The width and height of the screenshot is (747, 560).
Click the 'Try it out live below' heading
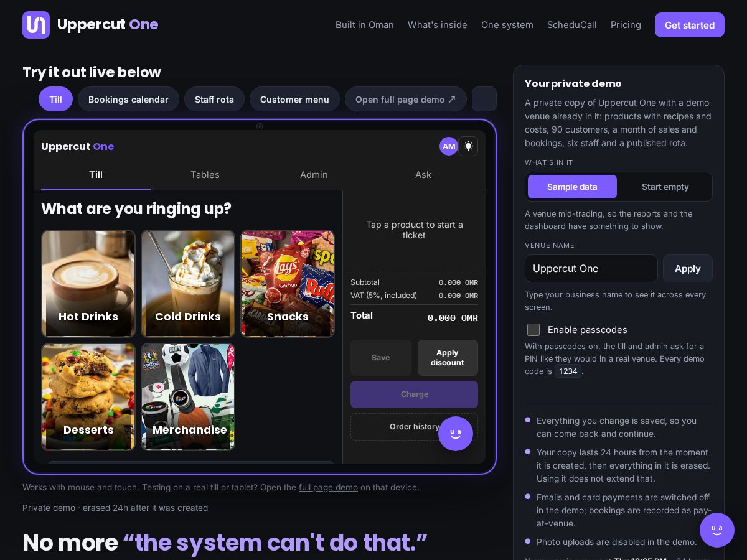[x=92, y=72]
